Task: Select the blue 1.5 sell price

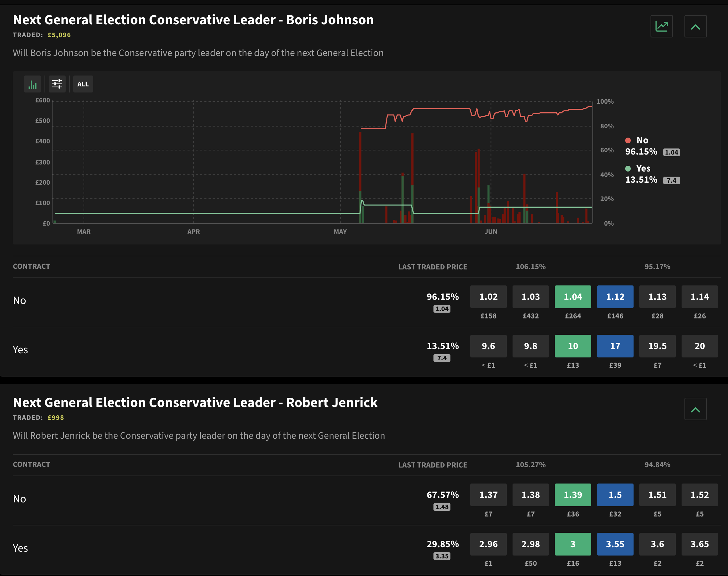Action: (615, 495)
